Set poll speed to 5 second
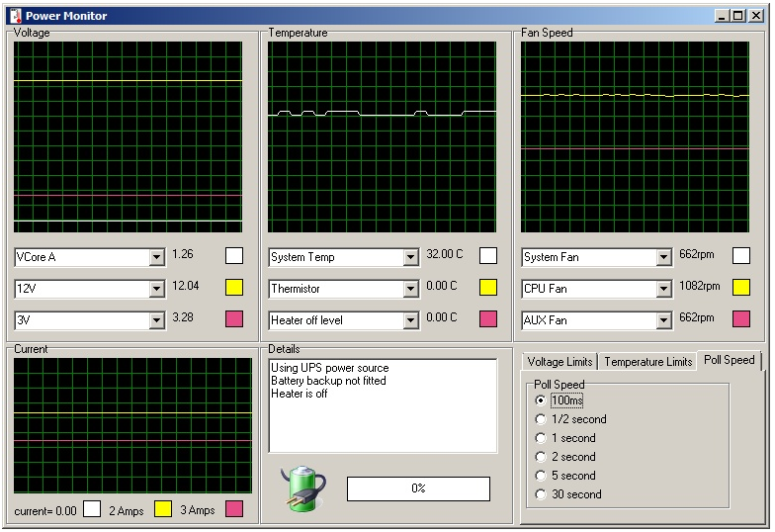Image resolution: width=775 pixels, height=532 pixels. tap(540, 476)
